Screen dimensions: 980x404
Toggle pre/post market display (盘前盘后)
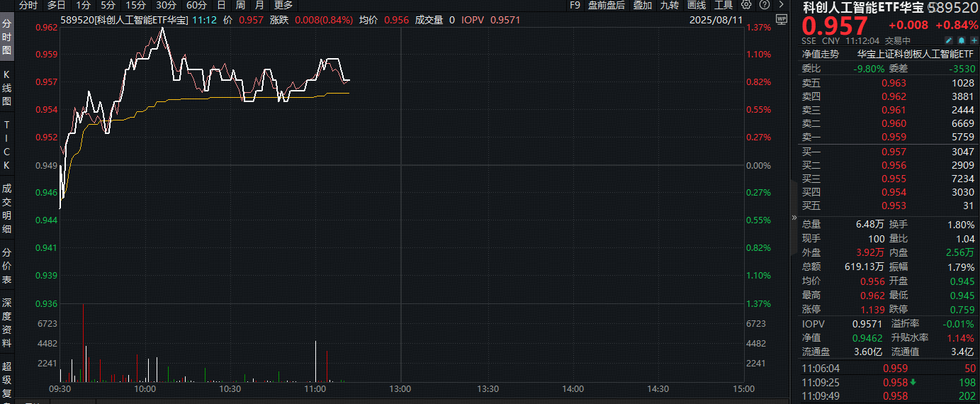pyautogui.click(x=607, y=5)
